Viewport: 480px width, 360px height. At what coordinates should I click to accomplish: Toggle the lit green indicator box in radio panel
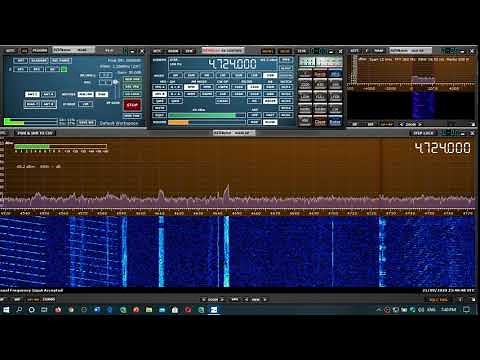pyautogui.click(x=64, y=69)
